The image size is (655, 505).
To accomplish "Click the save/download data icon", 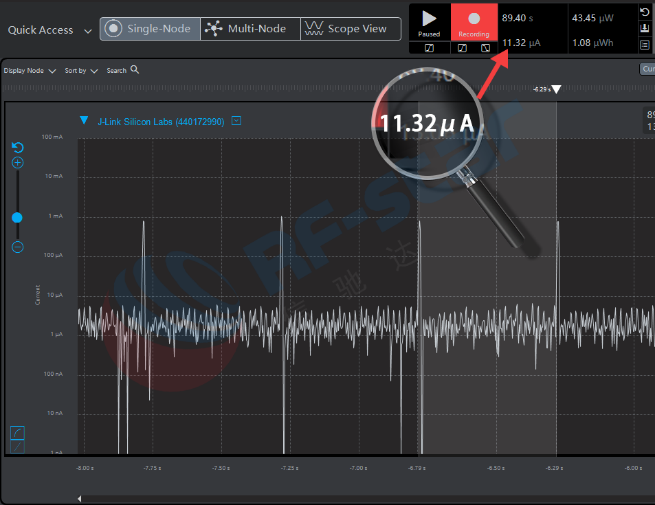I will pos(644,28).
